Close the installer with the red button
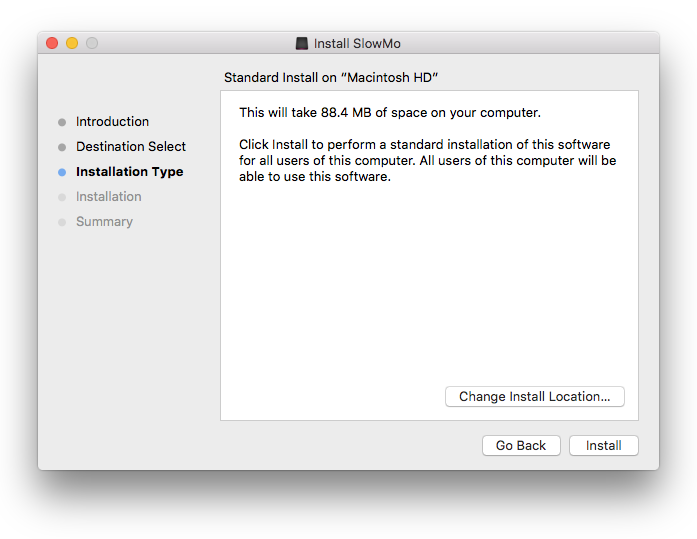 tap(52, 43)
